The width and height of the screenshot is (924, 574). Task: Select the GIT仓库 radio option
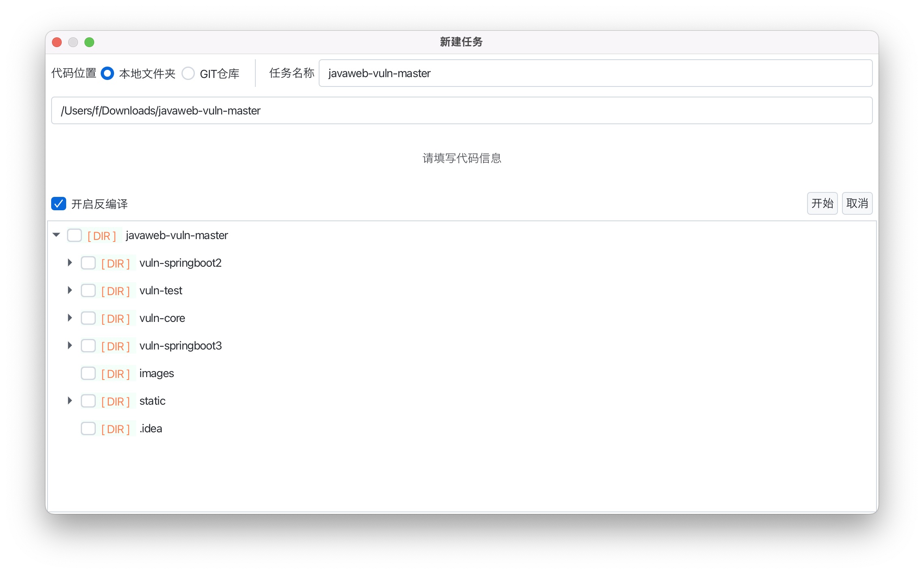point(188,73)
